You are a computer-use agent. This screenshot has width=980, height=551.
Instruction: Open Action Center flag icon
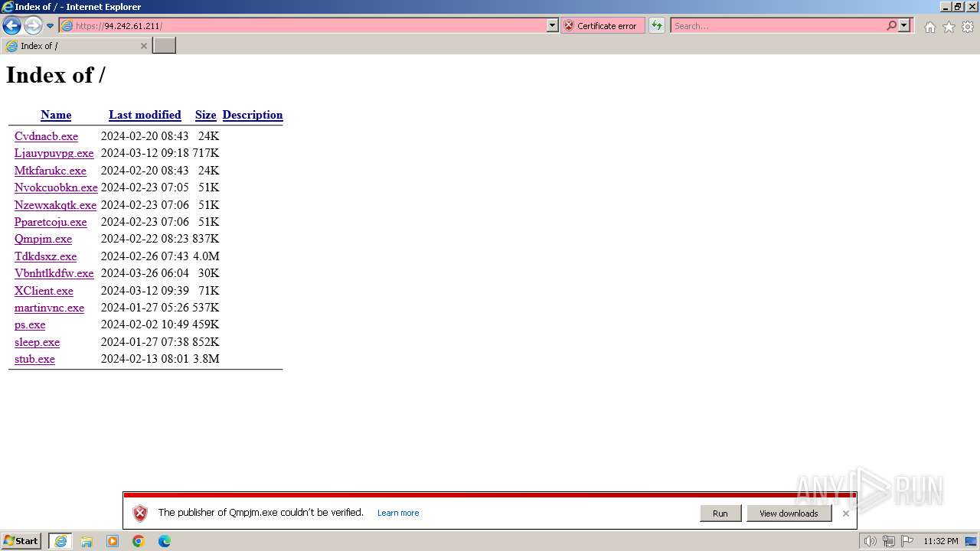pos(907,541)
